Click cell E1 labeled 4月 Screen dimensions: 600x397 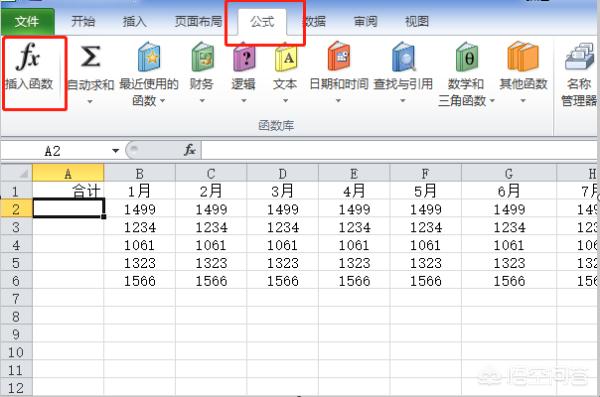(354, 191)
